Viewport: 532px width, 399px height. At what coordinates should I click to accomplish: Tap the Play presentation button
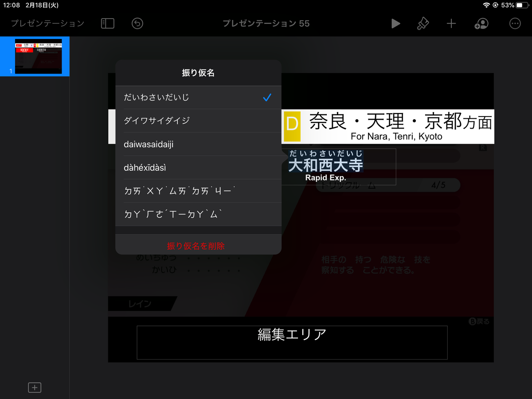coord(396,23)
